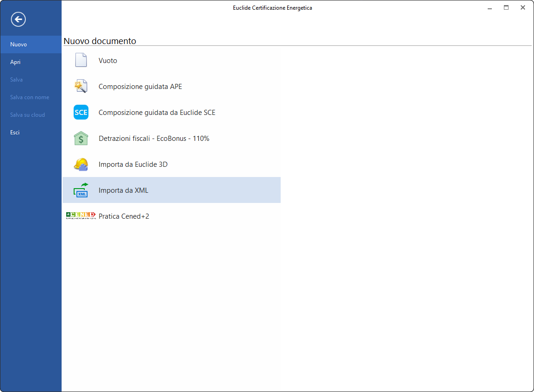Select Salva con nome in sidebar

click(29, 97)
